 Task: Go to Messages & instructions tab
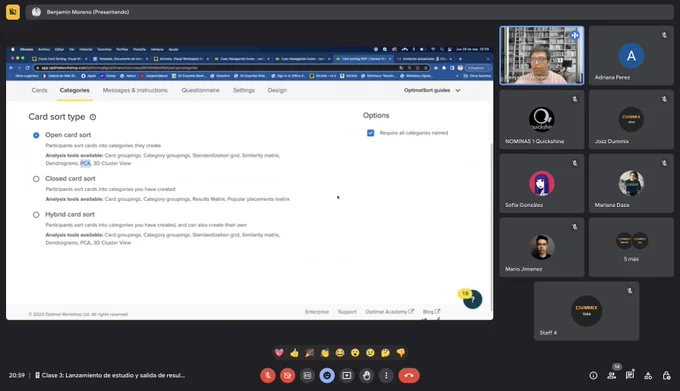coord(135,90)
